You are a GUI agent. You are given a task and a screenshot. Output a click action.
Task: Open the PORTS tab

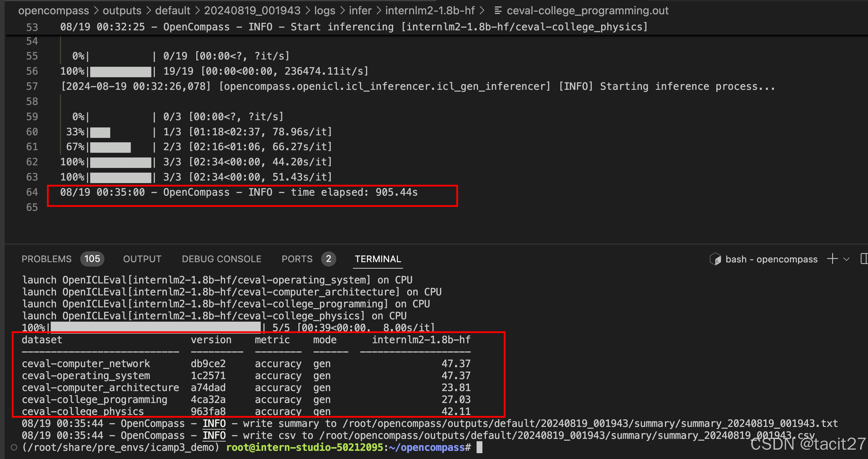(297, 259)
